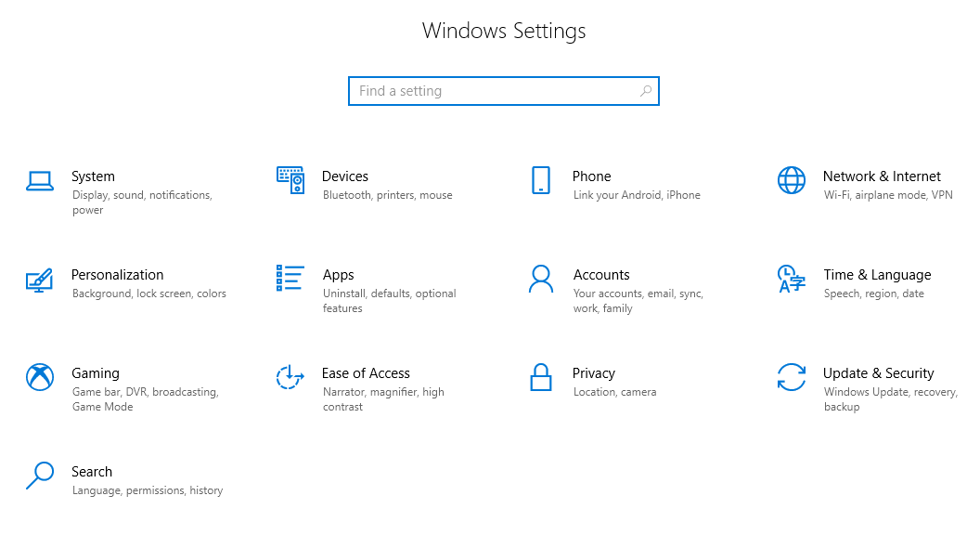Viewport: 980px width, 548px height.
Task: Click the Ease of Access icon
Action: (x=290, y=377)
